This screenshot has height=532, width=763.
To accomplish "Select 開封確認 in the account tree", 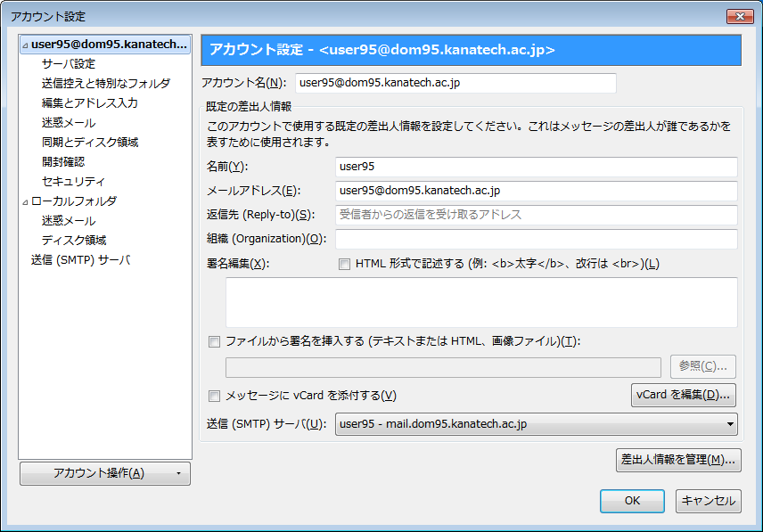I will [63, 161].
